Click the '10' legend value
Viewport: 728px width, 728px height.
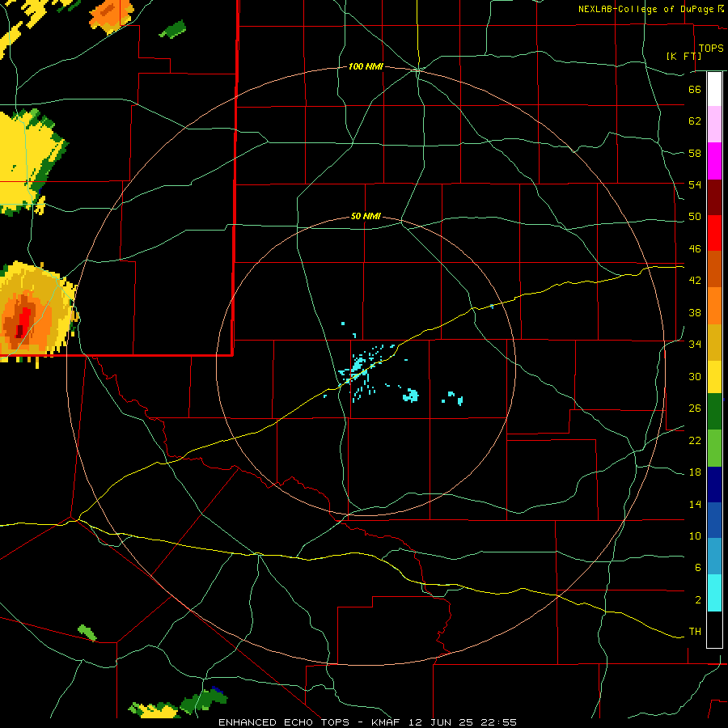(x=695, y=536)
